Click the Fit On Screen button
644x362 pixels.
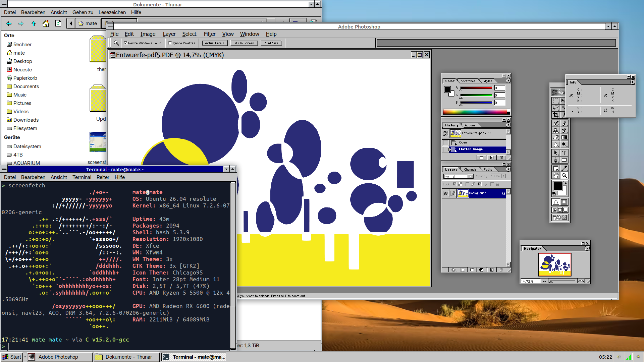tap(244, 43)
